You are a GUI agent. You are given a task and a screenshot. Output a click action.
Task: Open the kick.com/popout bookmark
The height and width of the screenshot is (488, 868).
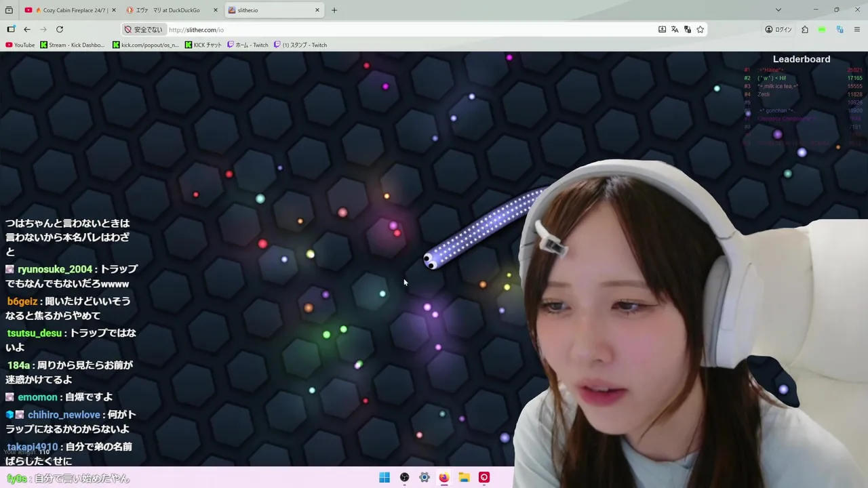146,45
